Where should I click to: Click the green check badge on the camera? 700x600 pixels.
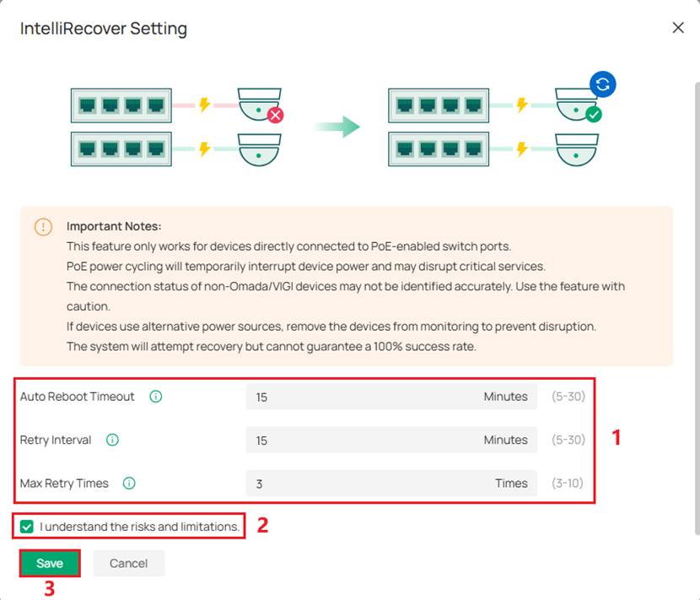coord(593,115)
